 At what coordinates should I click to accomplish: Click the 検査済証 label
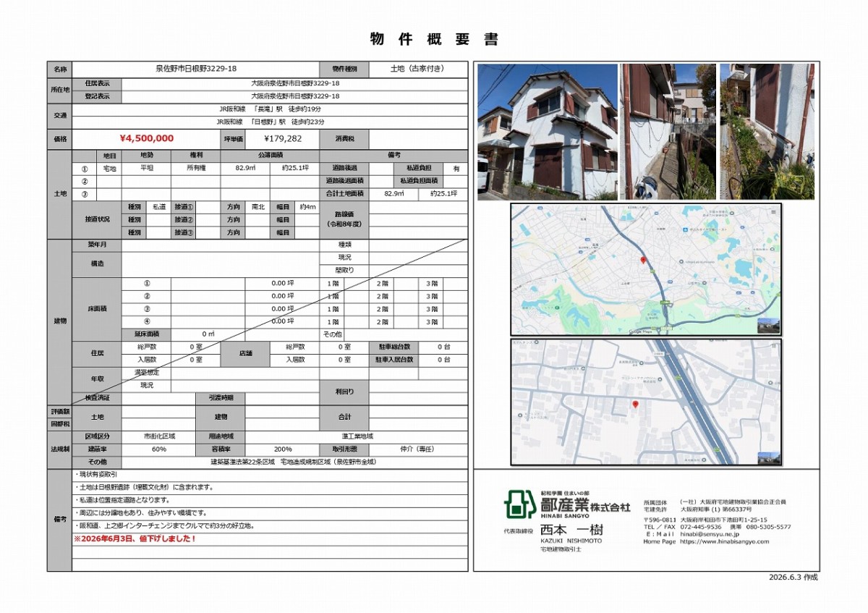[97, 397]
